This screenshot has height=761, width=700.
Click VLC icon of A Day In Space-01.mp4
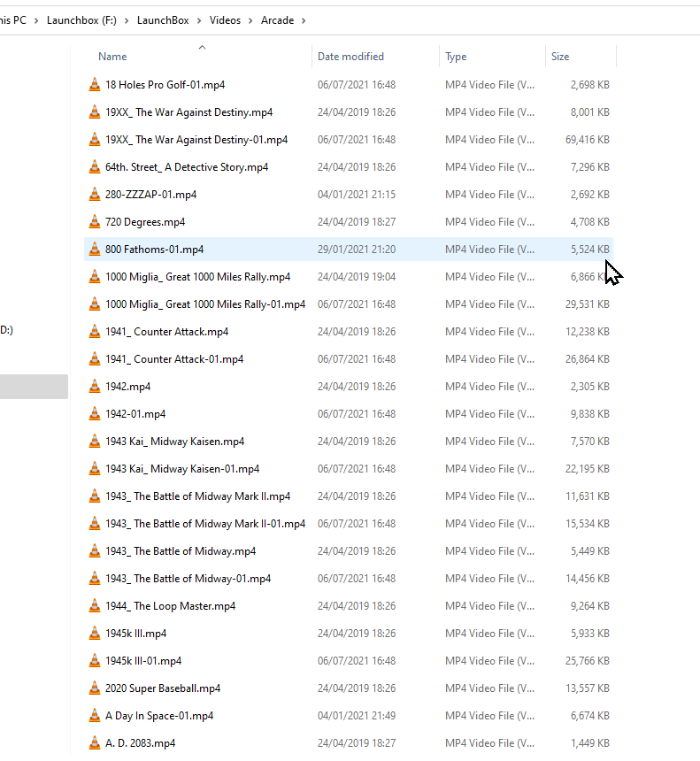[x=95, y=715]
